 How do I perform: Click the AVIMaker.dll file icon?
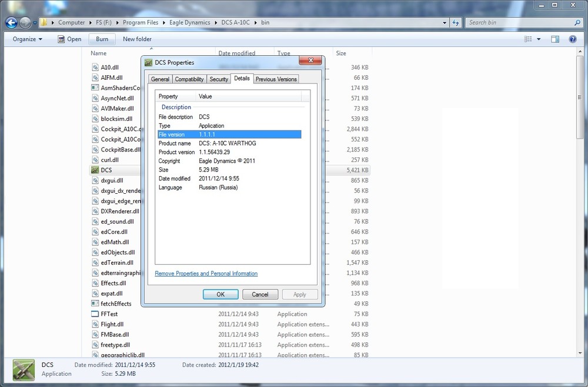pos(95,108)
